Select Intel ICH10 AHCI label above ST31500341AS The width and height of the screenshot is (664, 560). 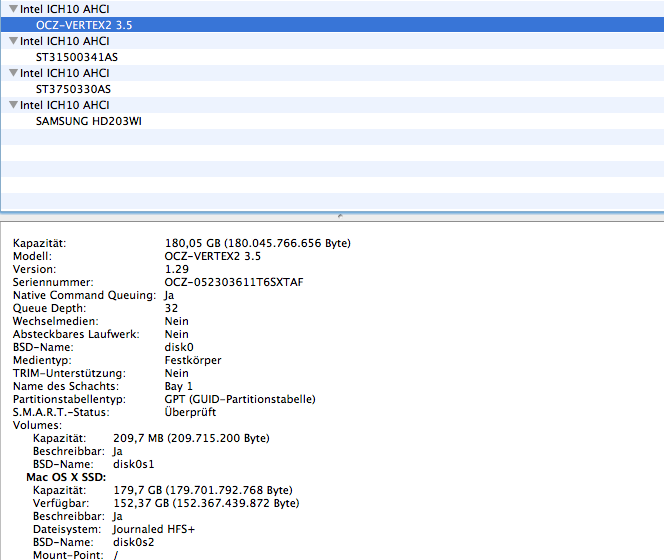pyautogui.click(x=64, y=41)
